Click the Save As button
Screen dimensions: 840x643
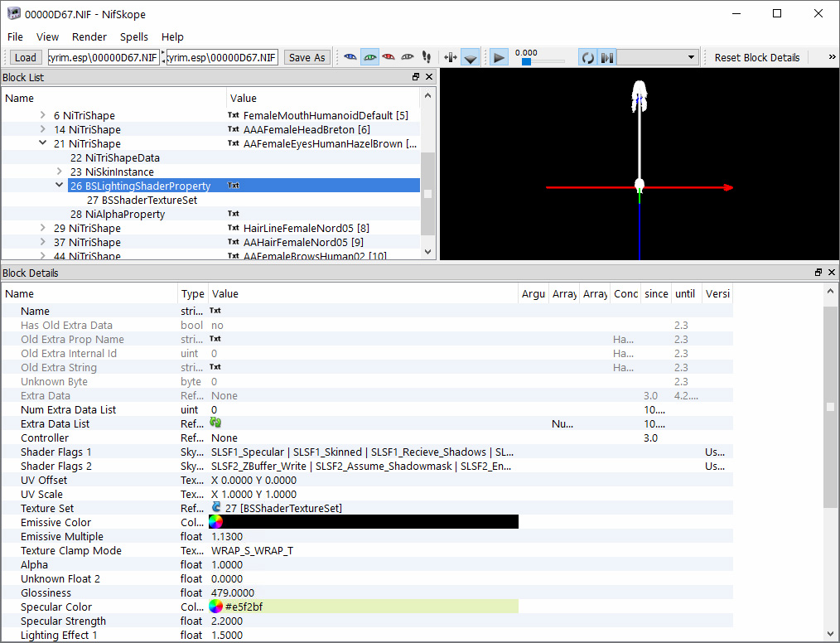pos(307,57)
